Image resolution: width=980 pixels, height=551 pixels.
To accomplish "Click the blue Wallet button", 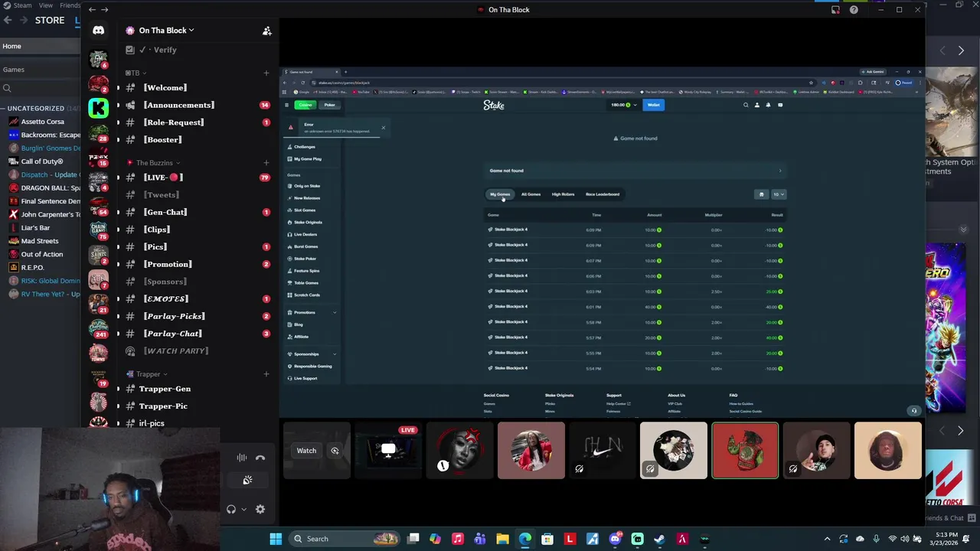I will [x=654, y=105].
